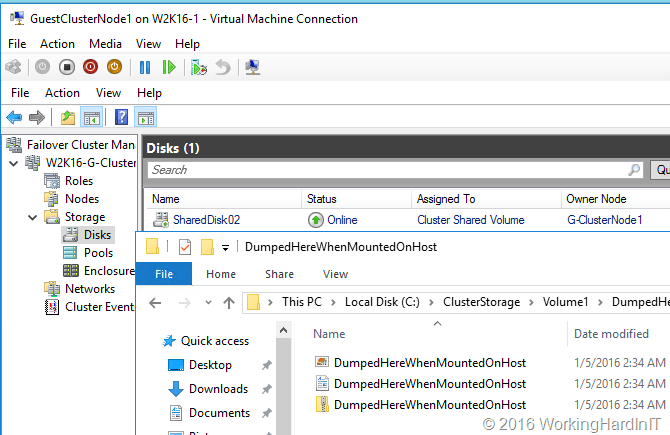Open VM Connection Help menu
The width and height of the screenshot is (670, 435).
187,44
